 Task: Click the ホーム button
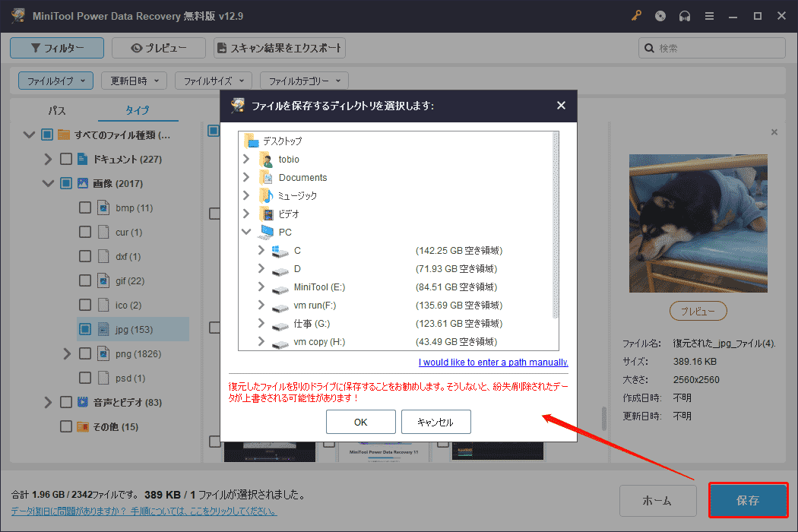coord(657,500)
